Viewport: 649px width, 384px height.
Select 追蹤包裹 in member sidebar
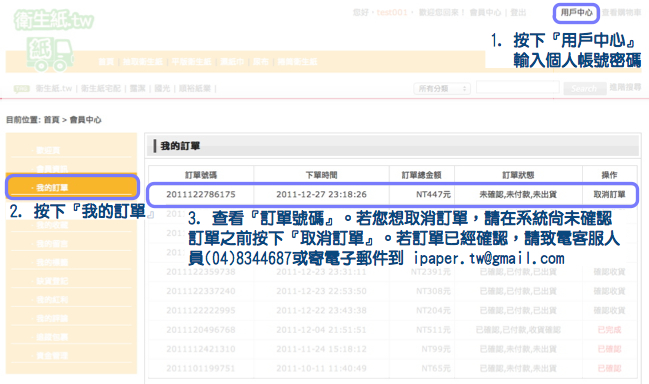(x=52, y=337)
